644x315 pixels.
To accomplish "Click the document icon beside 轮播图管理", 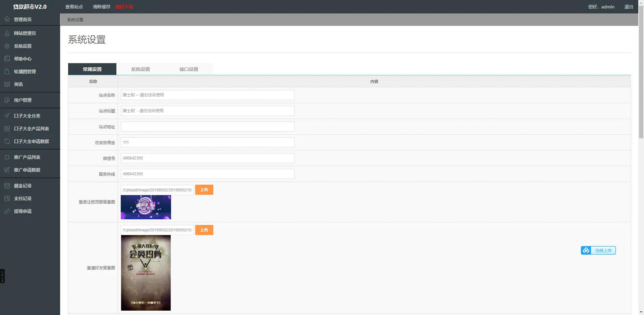I will [7, 72].
